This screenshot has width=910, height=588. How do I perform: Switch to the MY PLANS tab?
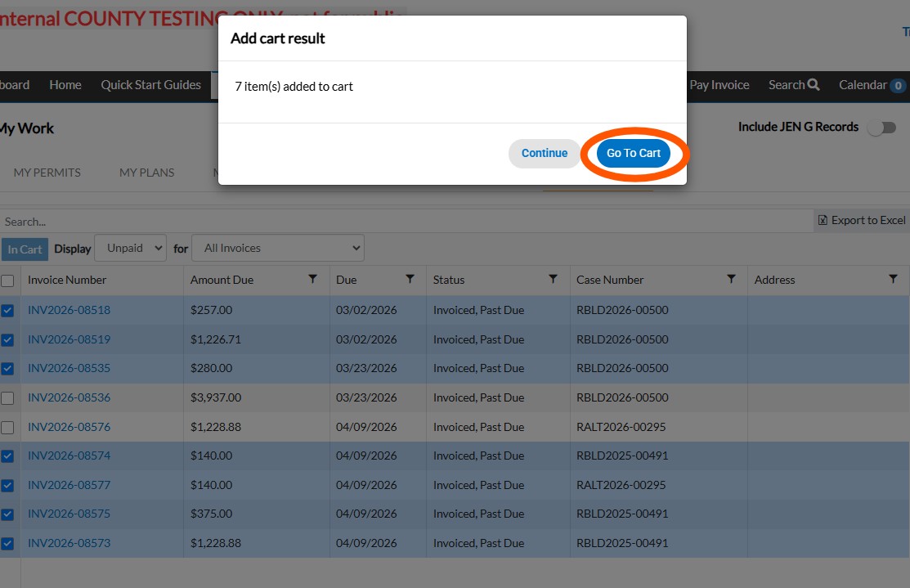146,173
